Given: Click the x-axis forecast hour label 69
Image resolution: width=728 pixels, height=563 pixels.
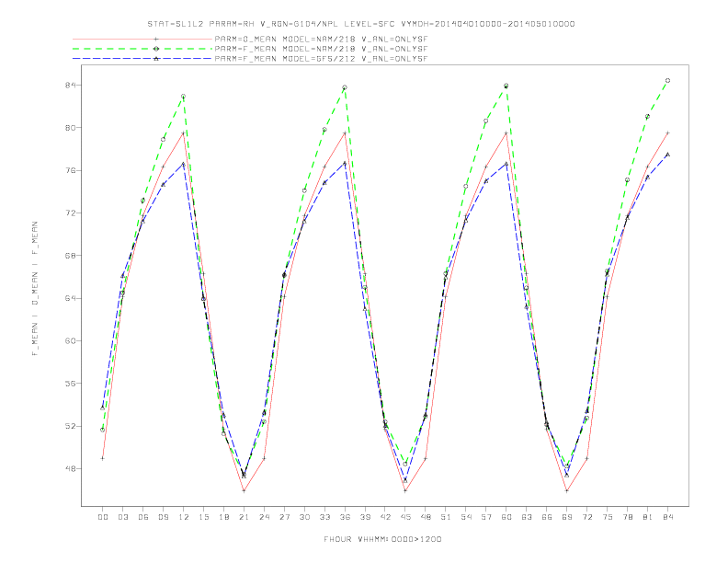Looking at the screenshot, I should point(567,517).
